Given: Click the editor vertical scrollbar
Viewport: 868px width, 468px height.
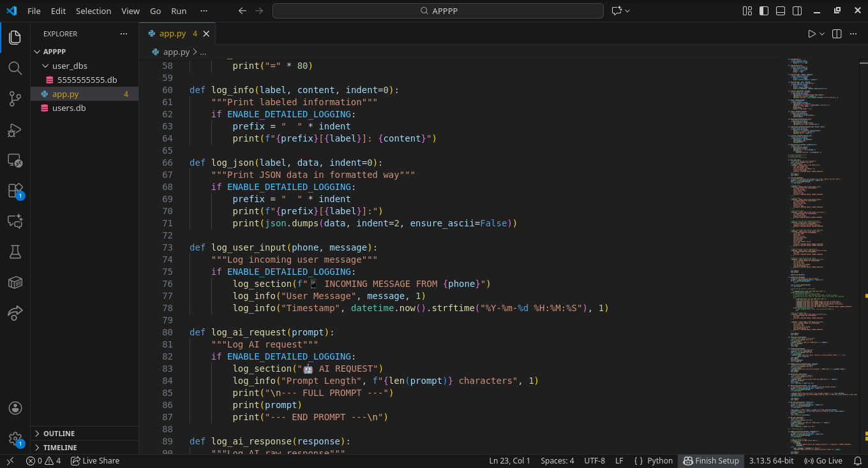Looking at the screenshot, I should pyautogui.click(x=864, y=255).
